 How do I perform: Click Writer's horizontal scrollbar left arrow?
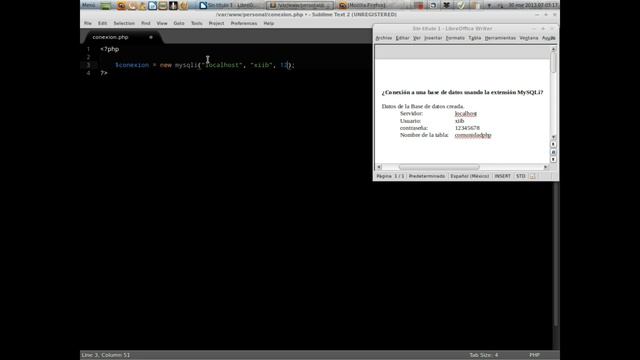click(379, 167)
